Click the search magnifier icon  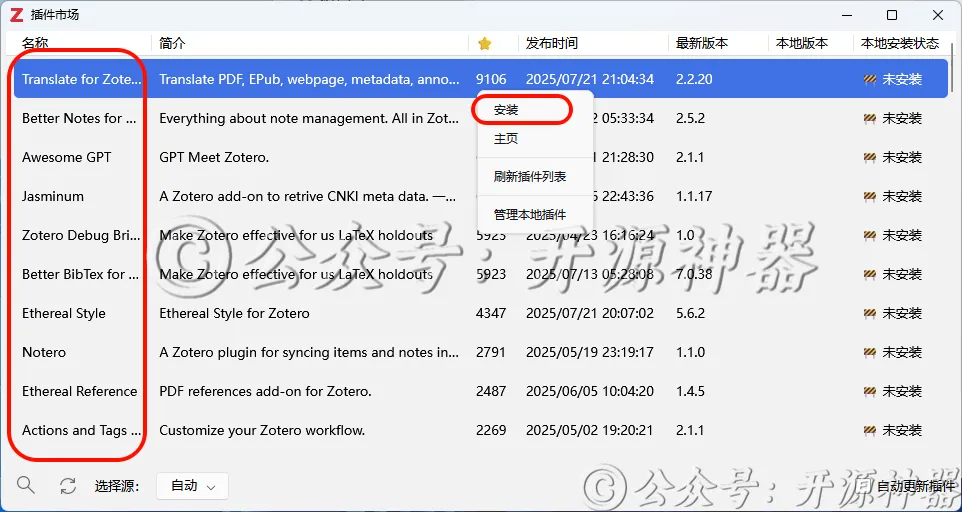tap(25, 485)
